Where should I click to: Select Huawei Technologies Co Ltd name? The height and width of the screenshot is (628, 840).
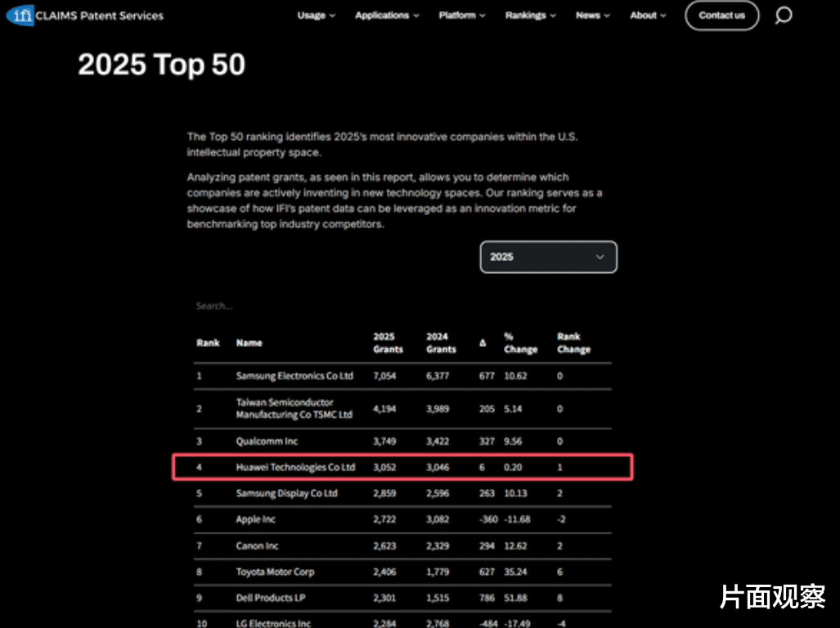coord(295,468)
